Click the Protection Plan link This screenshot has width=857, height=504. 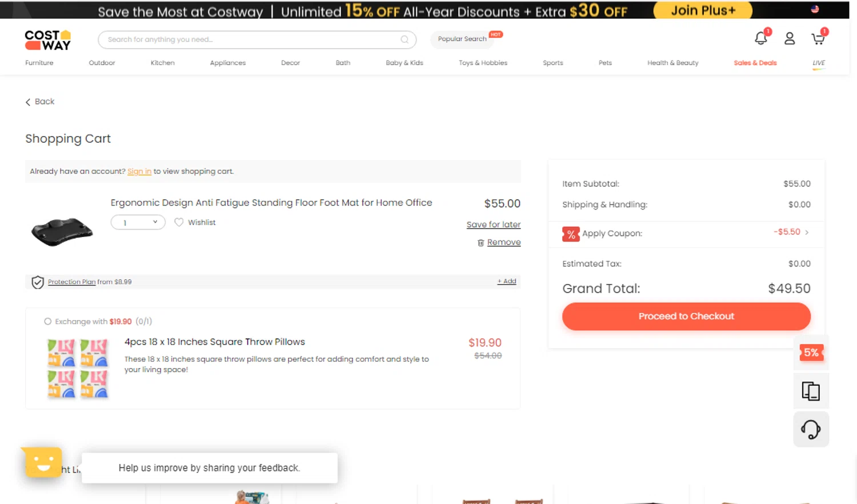click(71, 282)
